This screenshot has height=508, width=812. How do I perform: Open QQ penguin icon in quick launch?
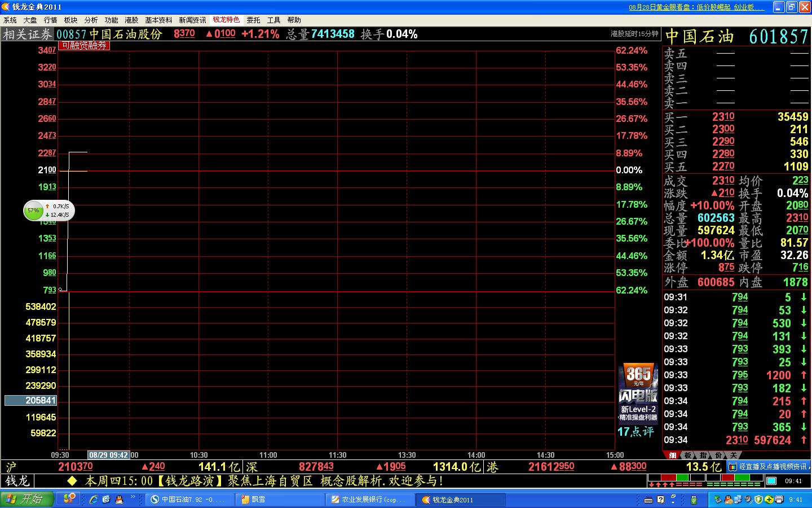119,500
